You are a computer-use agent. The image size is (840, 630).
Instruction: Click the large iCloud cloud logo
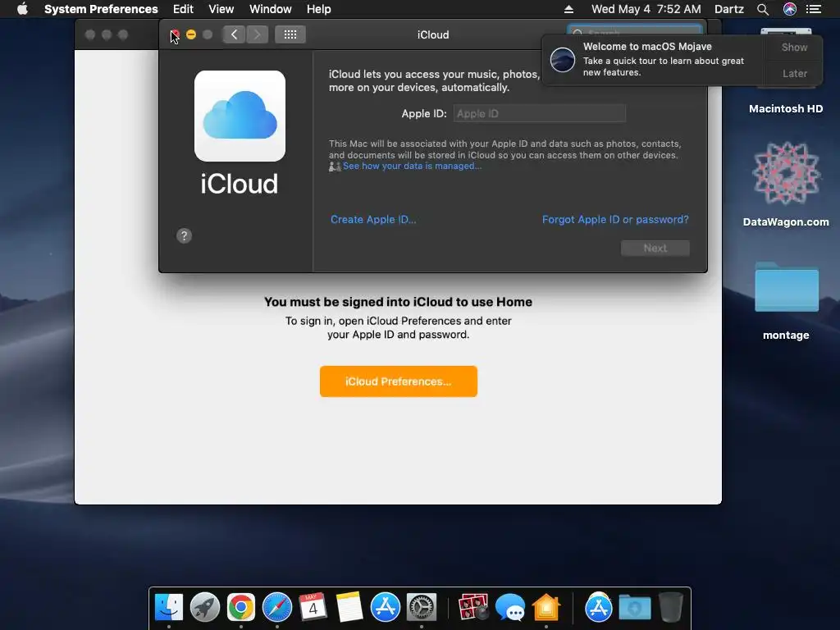pos(240,116)
